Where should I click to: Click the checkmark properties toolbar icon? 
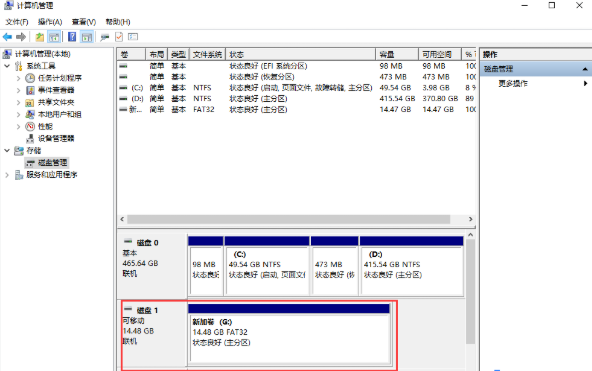tap(119, 37)
